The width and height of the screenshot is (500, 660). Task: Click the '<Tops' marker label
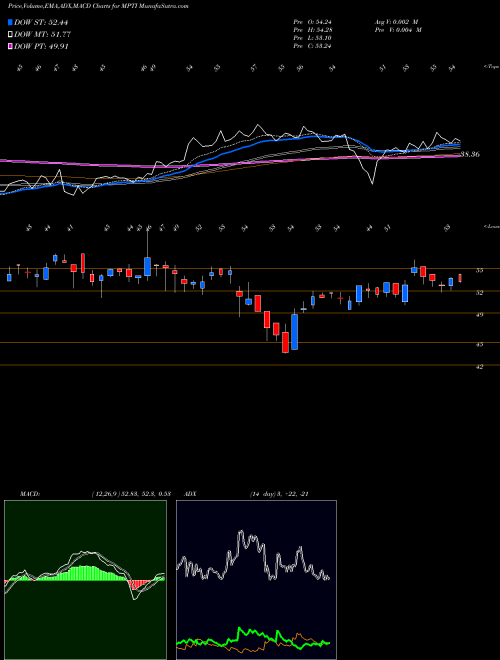(492, 67)
